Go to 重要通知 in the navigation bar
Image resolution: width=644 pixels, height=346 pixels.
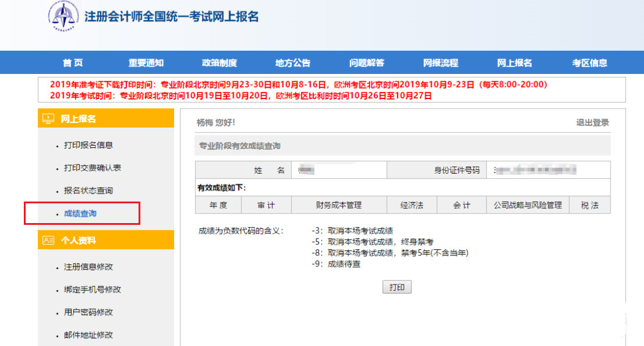pos(146,63)
